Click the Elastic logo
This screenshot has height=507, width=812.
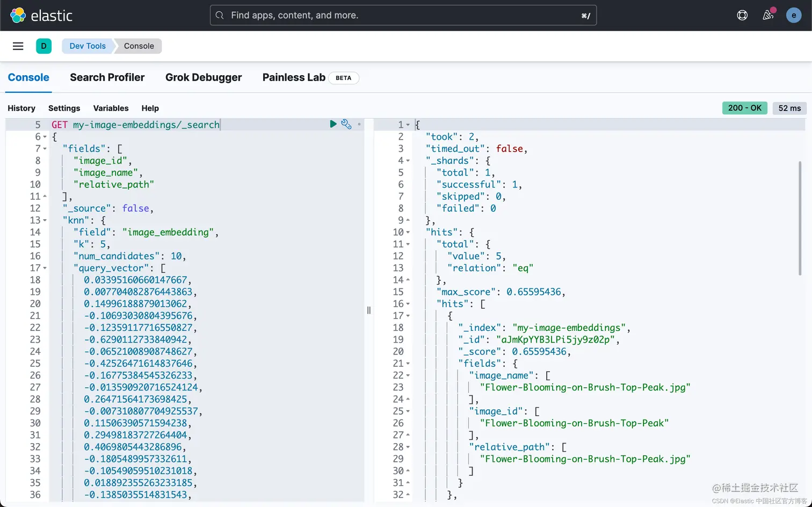(41, 15)
